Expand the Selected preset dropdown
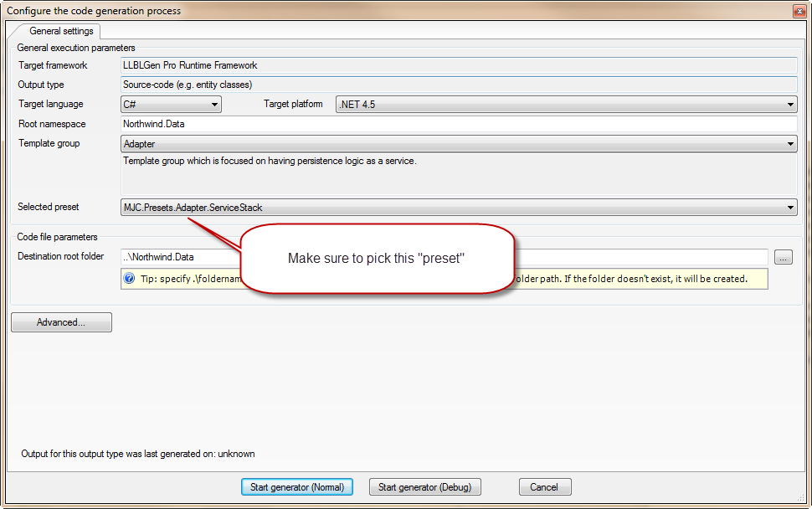Screen dimensions: 812x509 point(458,208)
